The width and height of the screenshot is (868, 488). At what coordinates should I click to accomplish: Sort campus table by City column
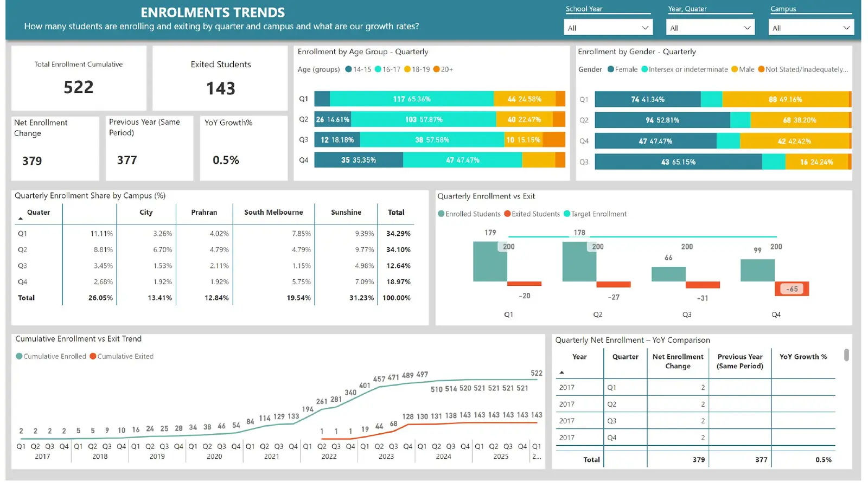146,213
